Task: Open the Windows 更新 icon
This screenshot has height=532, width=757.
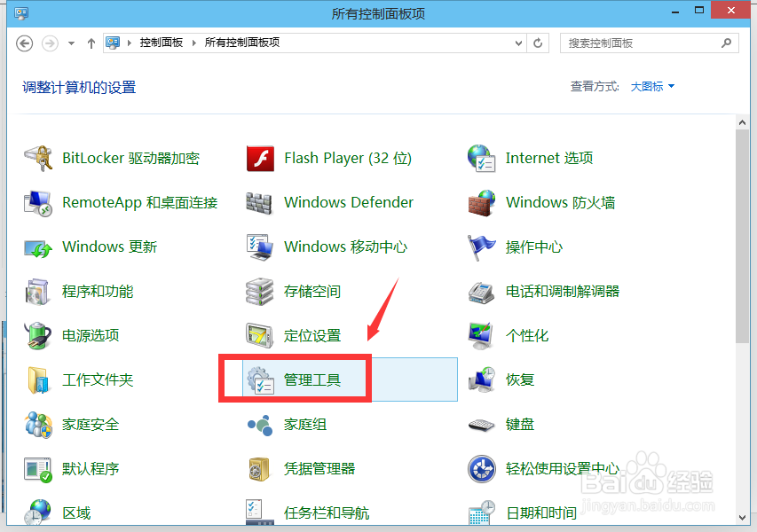Action: [x=38, y=248]
